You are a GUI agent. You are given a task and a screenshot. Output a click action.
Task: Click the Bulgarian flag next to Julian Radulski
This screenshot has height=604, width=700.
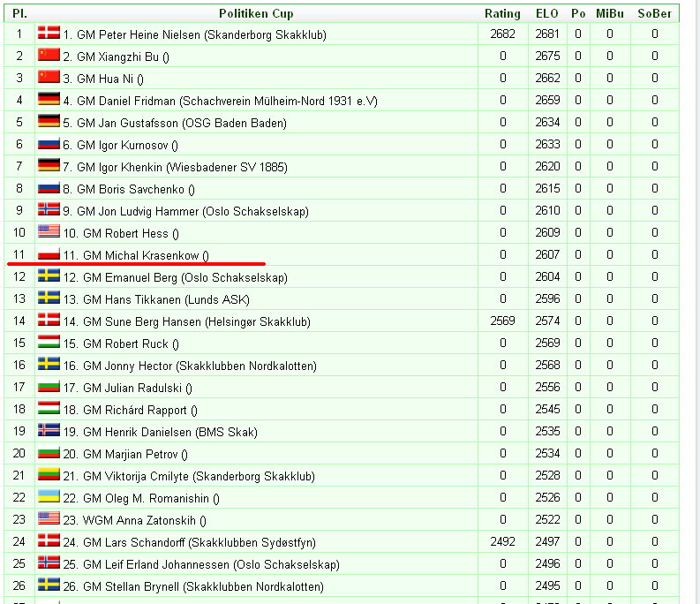click(48, 387)
